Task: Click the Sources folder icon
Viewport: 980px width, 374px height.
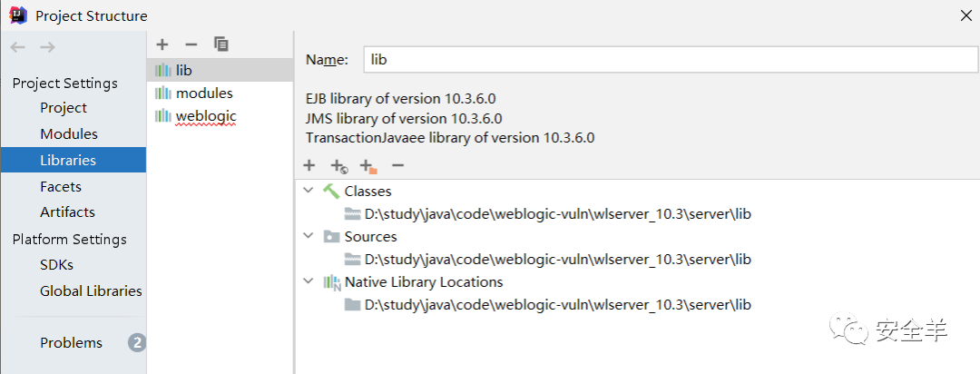Action: click(x=331, y=236)
